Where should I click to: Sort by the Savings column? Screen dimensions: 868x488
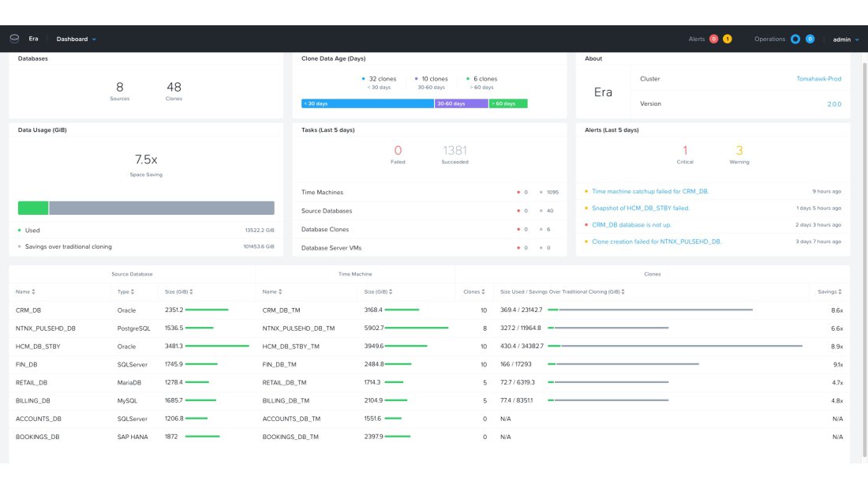tap(832, 292)
